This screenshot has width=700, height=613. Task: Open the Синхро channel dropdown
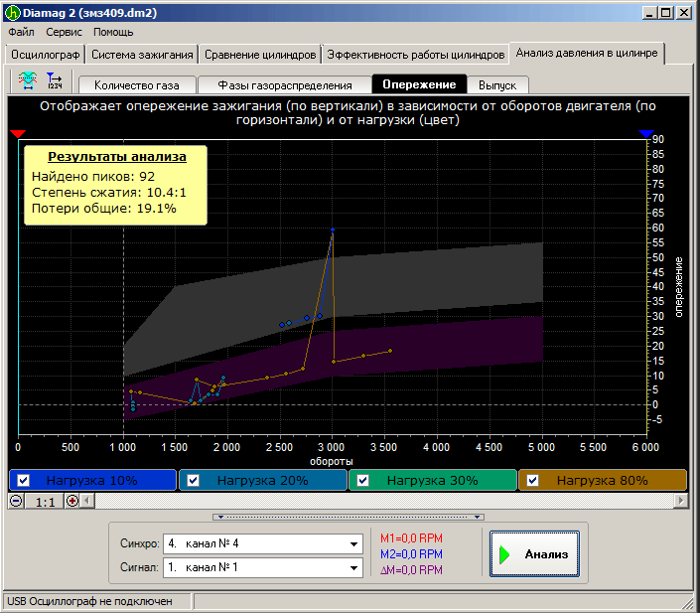[353, 543]
